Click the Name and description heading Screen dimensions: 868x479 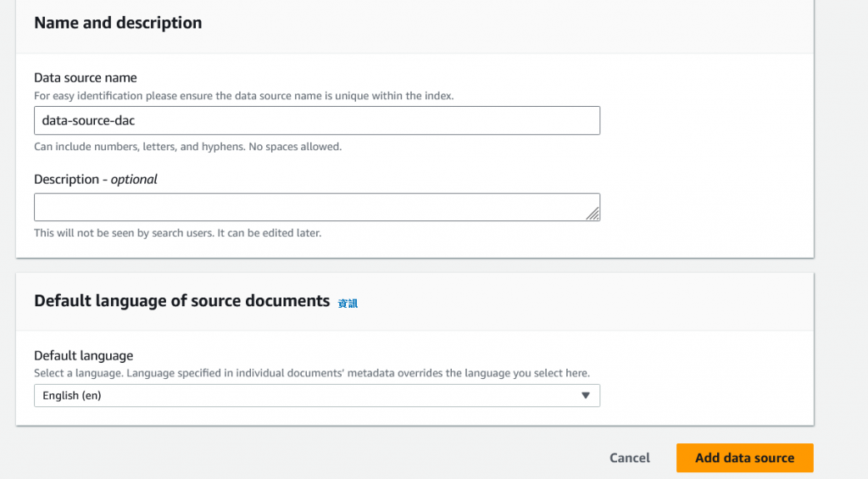118,23
